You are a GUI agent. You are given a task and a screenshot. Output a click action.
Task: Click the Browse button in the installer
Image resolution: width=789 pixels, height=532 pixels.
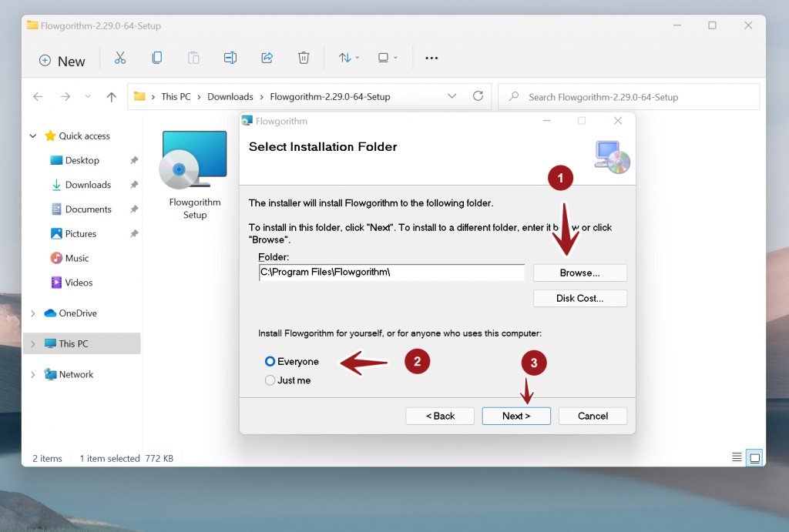(579, 273)
